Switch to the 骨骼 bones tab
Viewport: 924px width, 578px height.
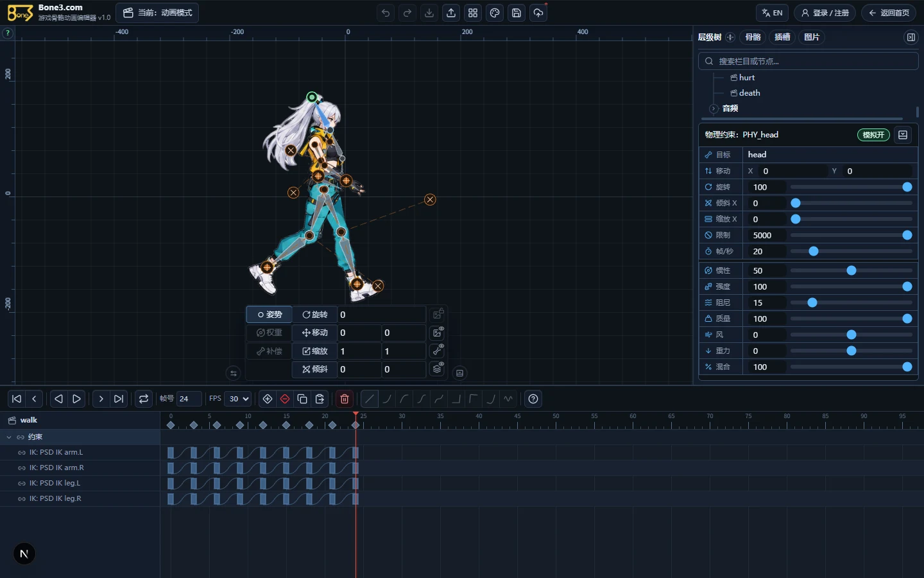click(x=753, y=37)
